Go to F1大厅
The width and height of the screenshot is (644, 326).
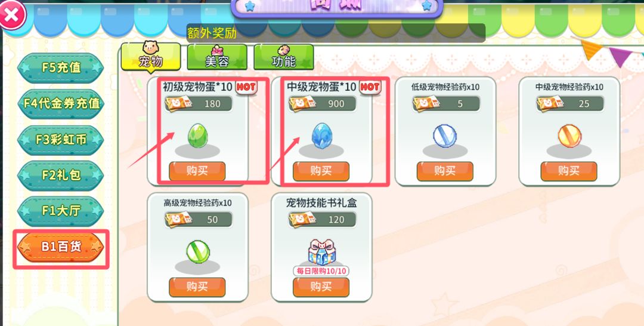pos(61,211)
